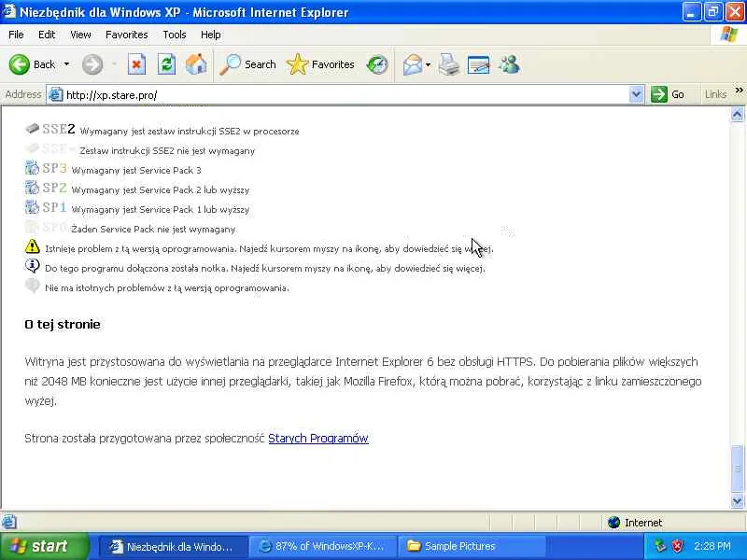The width and height of the screenshot is (747, 560).
Task: Click the SSE2 required chip icon
Action: click(32, 128)
